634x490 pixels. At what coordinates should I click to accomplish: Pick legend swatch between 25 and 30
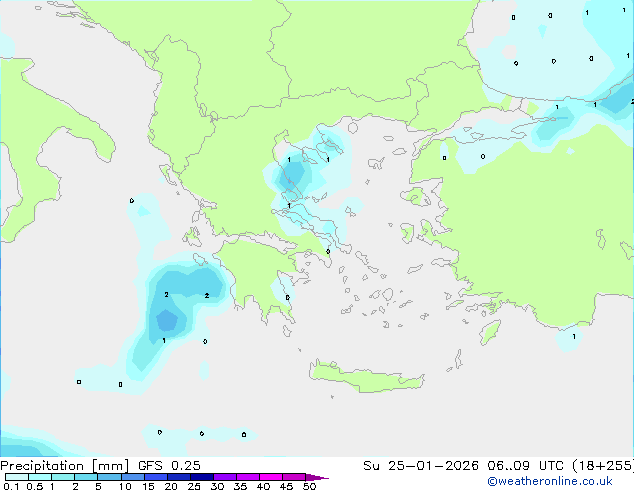coord(202,477)
